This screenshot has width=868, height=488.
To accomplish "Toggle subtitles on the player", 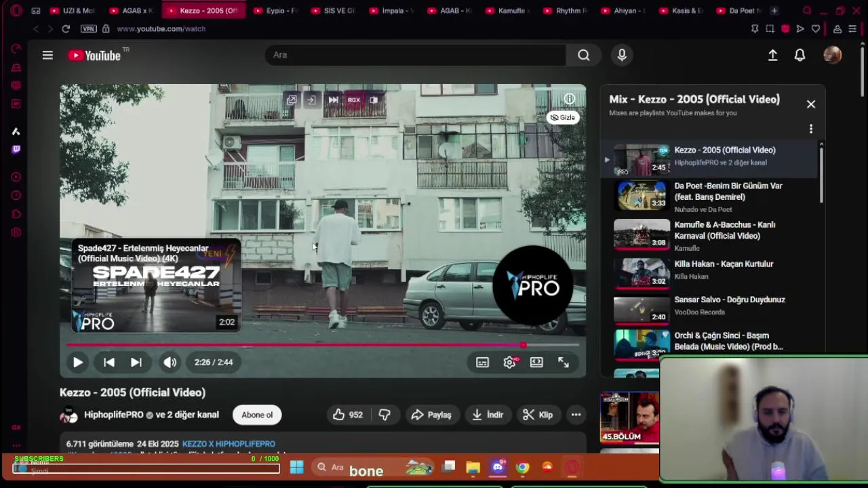I will pyautogui.click(x=482, y=363).
